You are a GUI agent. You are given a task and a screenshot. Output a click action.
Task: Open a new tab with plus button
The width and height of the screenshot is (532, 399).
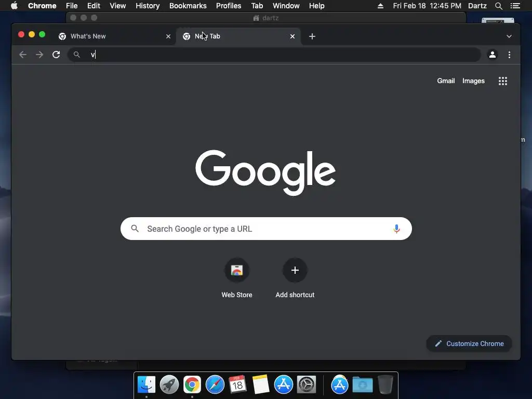(x=312, y=36)
